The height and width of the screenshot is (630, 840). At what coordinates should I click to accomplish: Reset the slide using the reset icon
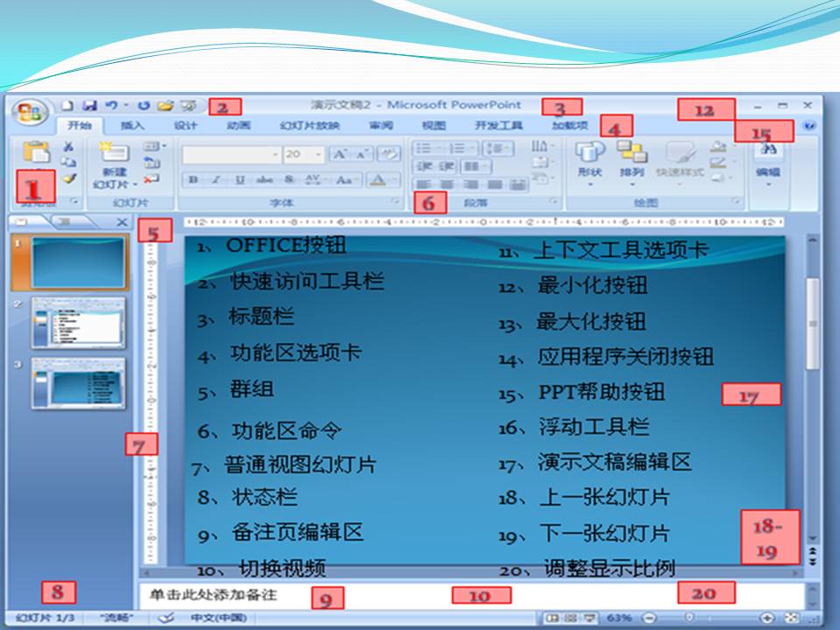coord(151,163)
